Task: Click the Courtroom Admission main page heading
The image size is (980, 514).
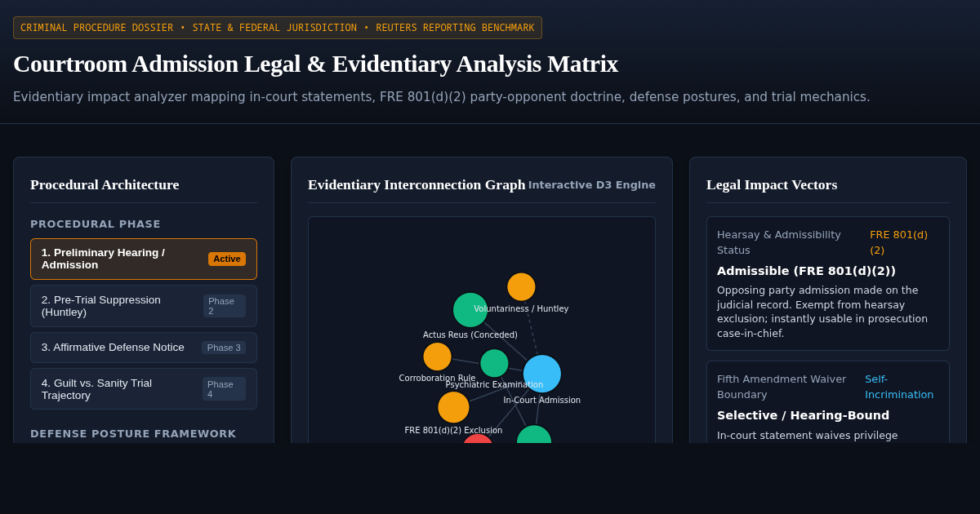Action: pyautogui.click(x=315, y=64)
